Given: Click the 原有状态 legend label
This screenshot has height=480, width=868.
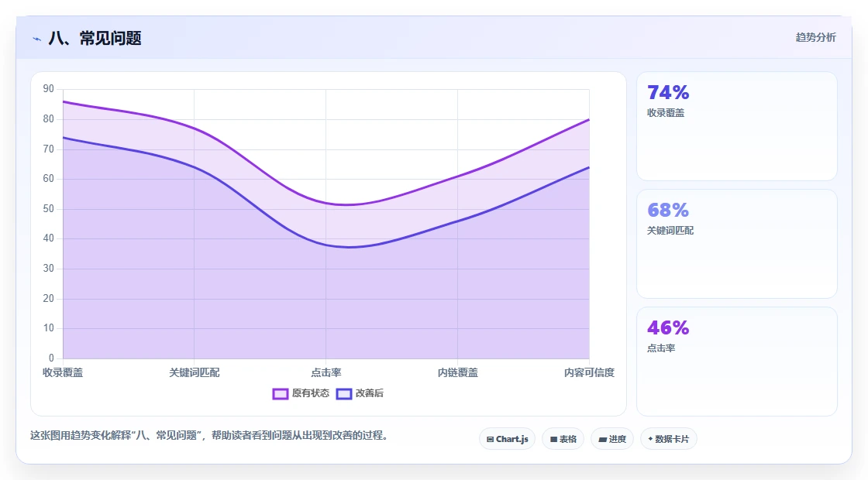Looking at the screenshot, I should 311,393.
